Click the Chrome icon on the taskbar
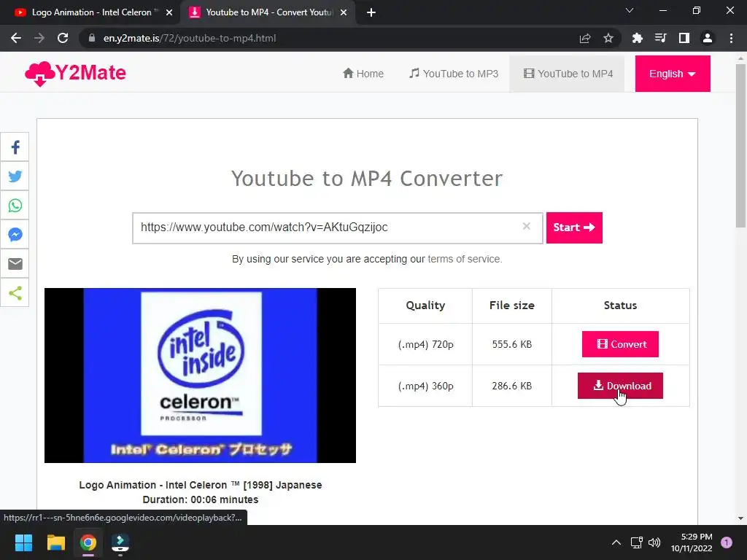The width and height of the screenshot is (747, 560). [88, 542]
